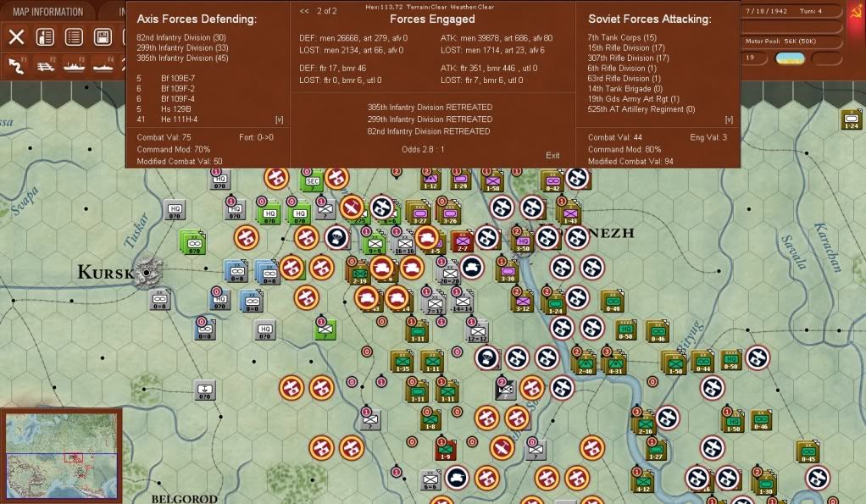
Task: Select the unit counter labeled 3-12
Action: [x=523, y=302]
